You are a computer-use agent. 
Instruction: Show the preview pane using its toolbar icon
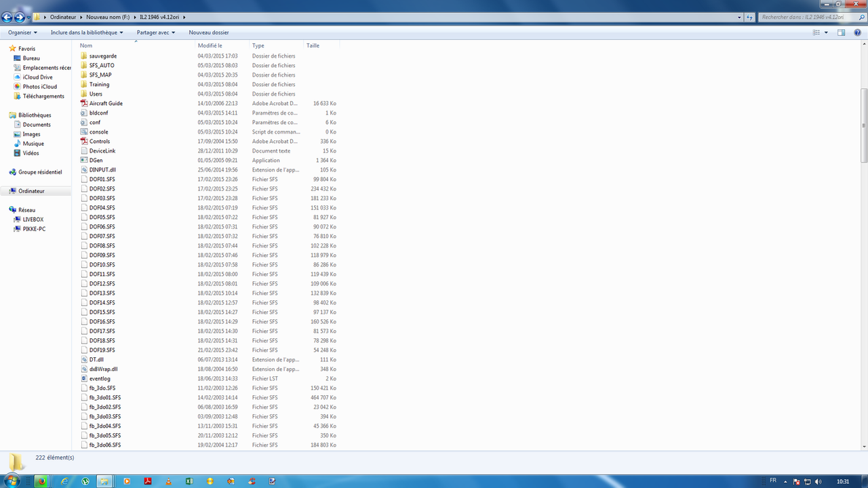tap(841, 33)
